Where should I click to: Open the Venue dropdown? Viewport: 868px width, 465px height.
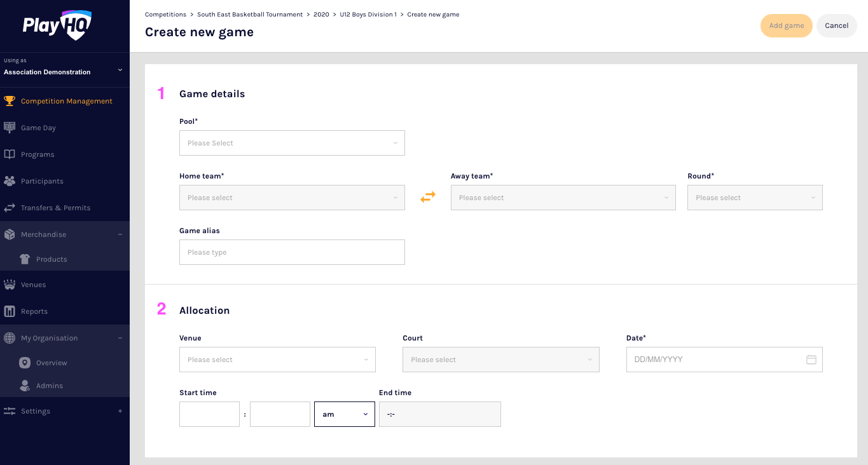tap(277, 360)
